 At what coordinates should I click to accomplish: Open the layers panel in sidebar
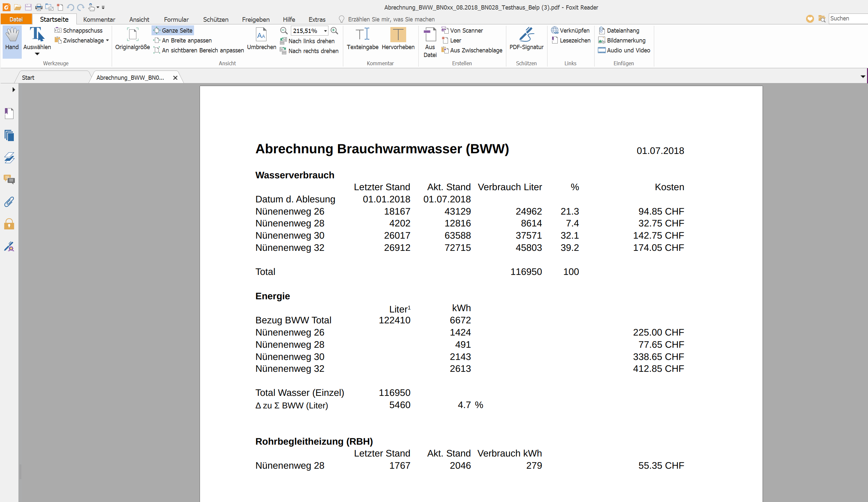(9, 158)
